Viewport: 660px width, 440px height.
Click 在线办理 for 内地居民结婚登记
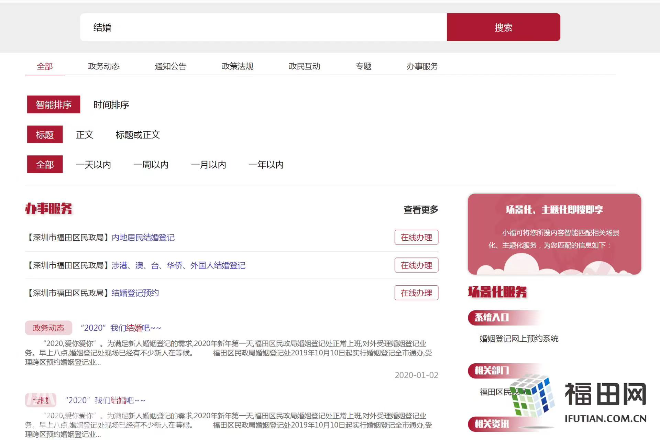[416, 237]
